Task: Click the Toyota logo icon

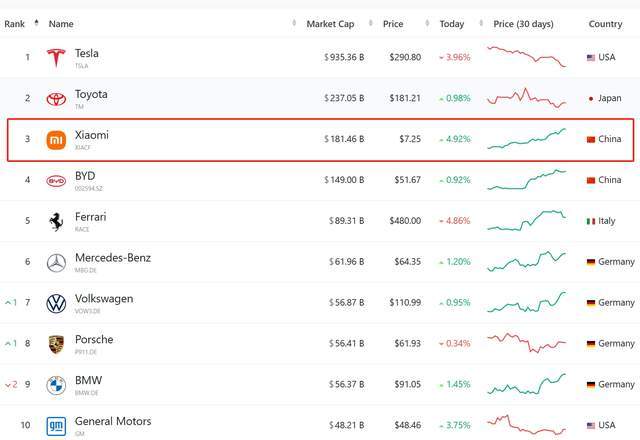Action: coord(56,99)
